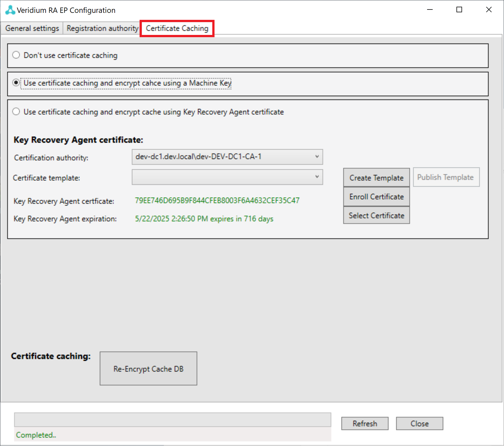Select Don't use certificate caching

click(16, 55)
